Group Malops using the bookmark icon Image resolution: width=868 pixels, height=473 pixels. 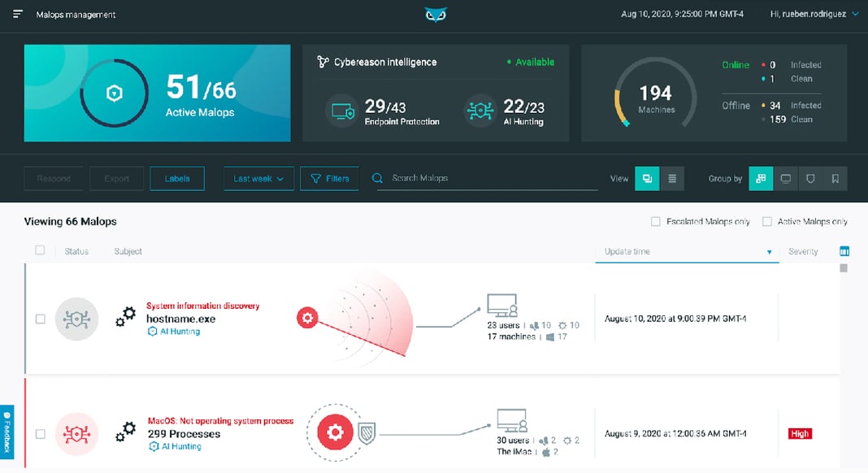[835, 178]
